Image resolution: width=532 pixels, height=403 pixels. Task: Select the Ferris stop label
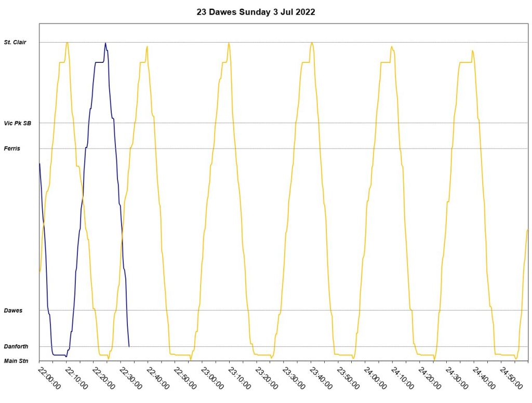pyautogui.click(x=12, y=149)
